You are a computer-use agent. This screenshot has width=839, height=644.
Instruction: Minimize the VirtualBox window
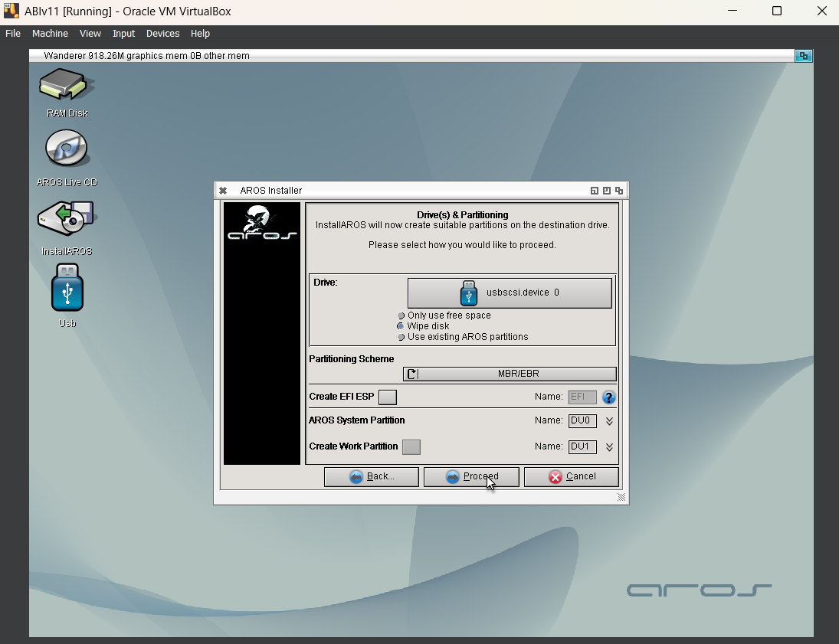pyautogui.click(x=732, y=11)
